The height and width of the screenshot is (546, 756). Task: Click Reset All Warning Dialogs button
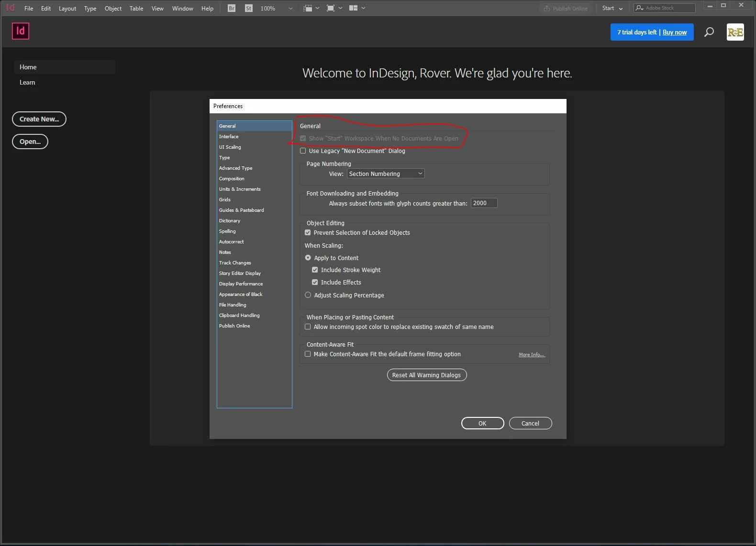[426, 375]
